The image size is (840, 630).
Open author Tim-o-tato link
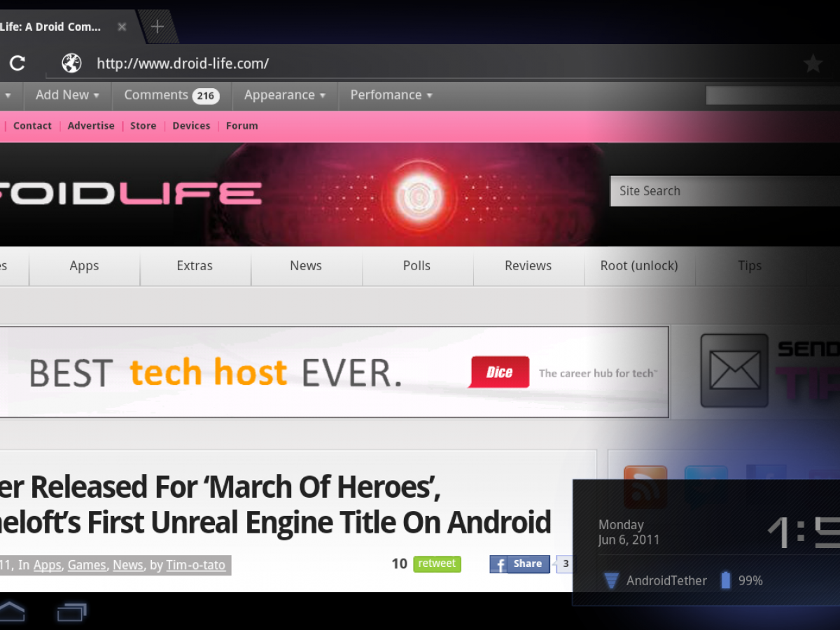[x=196, y=566]
